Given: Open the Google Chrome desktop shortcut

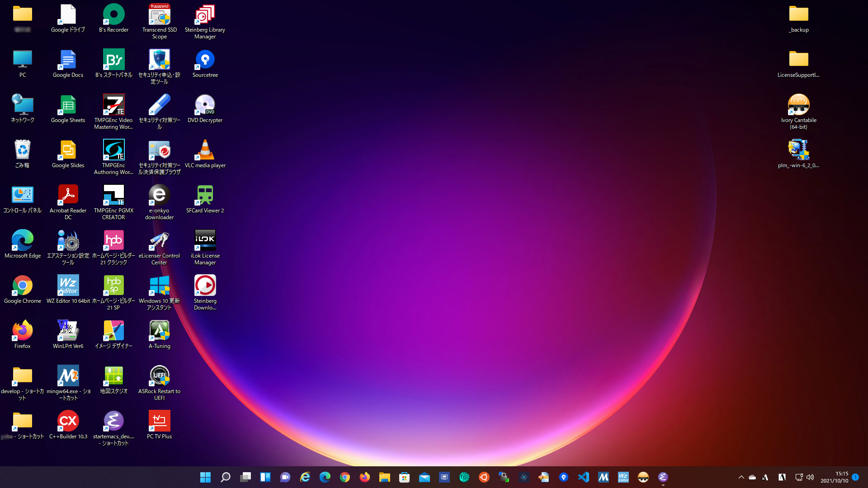Looking at the screenshot, I should pyautogui.click(x=23, y=290).
